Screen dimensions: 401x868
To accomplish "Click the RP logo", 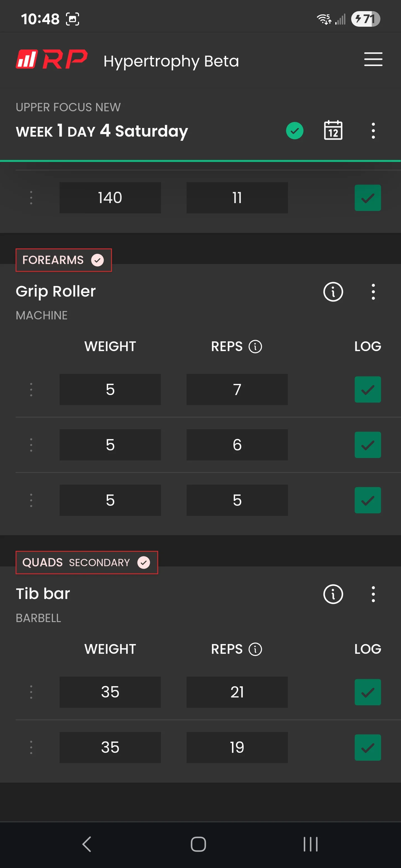I will tap(52, 59).
